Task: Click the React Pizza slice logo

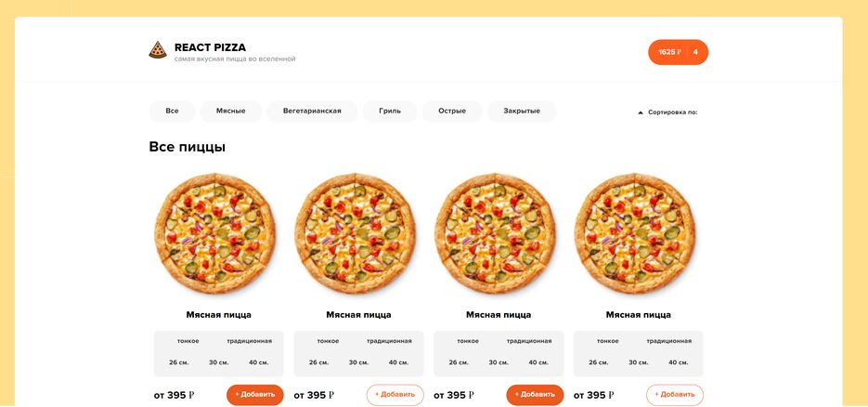Action: click(x=158, y=50)
